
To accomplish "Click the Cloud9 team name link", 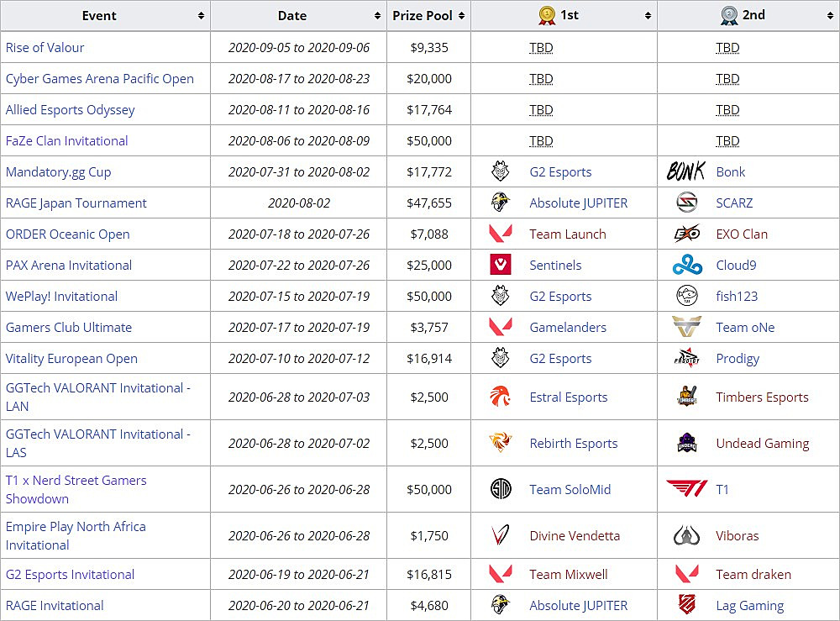I will (x=736, y=265).
